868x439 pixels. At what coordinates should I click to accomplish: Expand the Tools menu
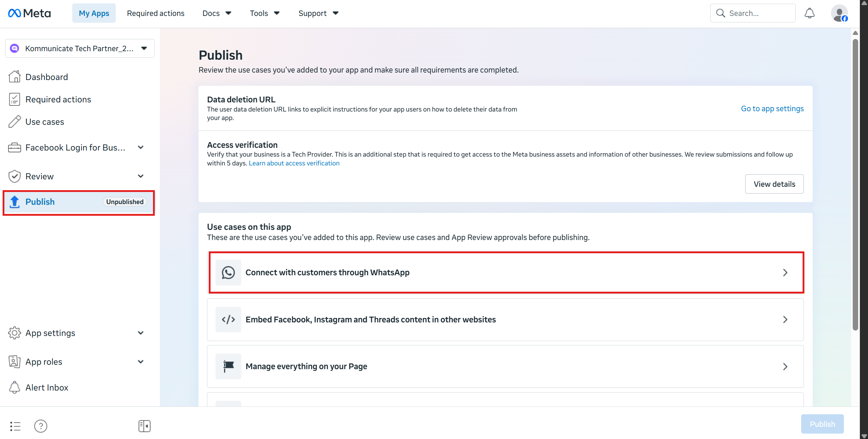tap(265, 13)
